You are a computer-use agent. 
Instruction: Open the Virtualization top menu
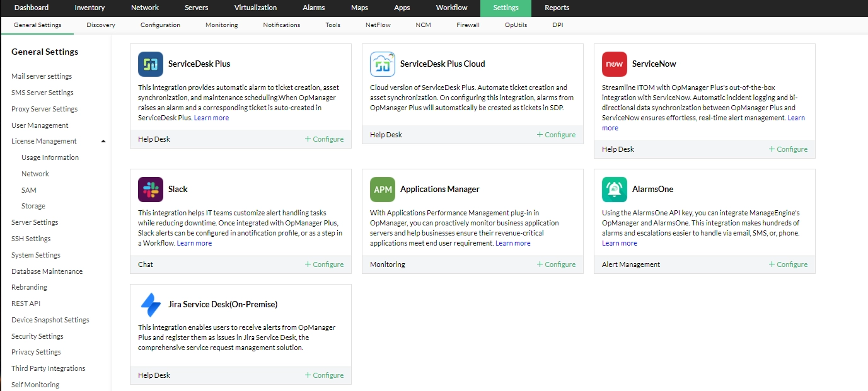click(255, 8)
